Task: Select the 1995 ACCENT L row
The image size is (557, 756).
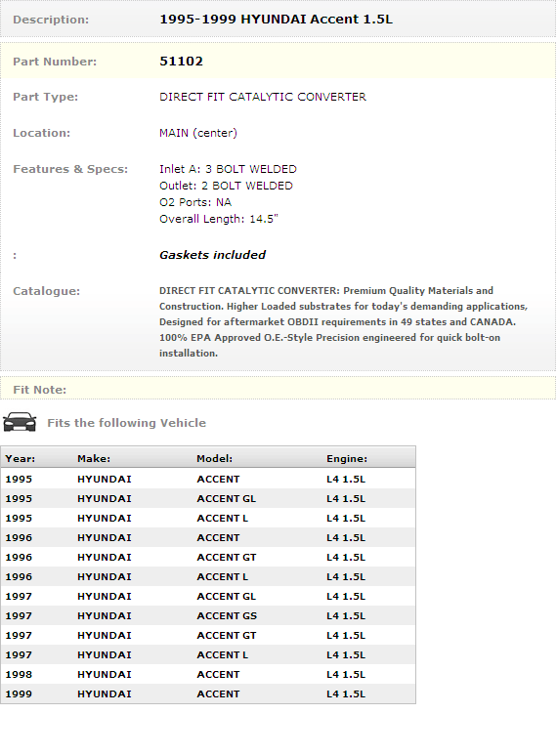Action: (208, 519)
